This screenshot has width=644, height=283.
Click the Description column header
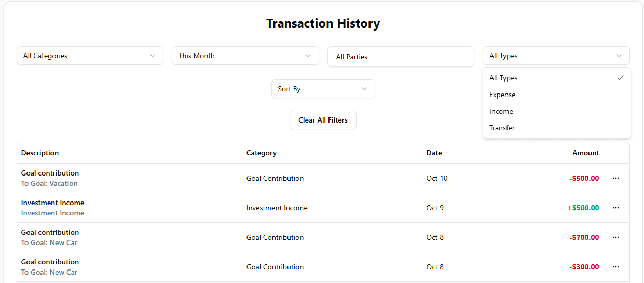click(40, 153)
